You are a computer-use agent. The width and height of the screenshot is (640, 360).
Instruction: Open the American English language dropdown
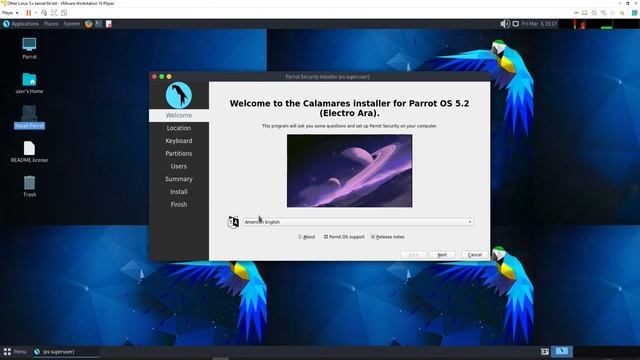click(x=358, y=222)
